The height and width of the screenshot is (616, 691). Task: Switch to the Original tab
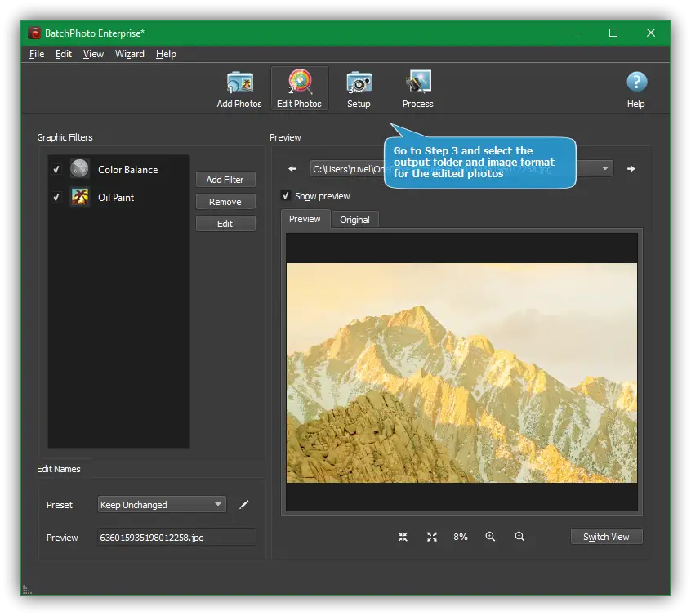tap(354, 220)
